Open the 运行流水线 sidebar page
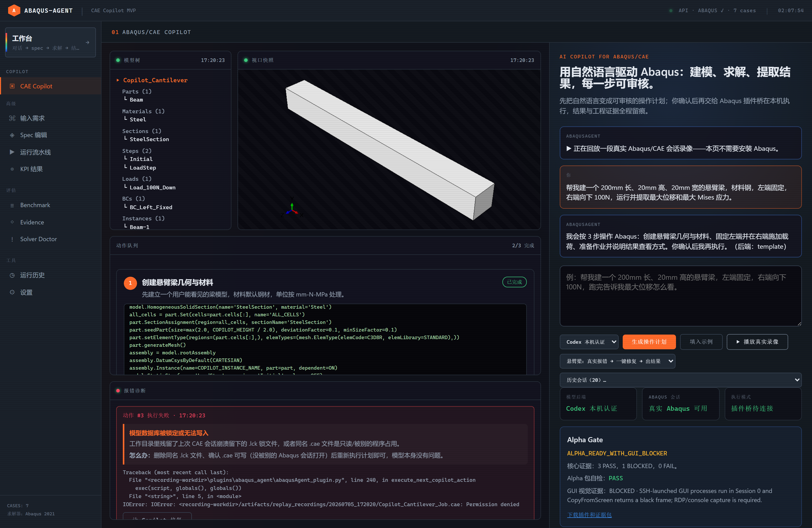The height and width of the screenshot is (528, 812). (x=50, y=152)
